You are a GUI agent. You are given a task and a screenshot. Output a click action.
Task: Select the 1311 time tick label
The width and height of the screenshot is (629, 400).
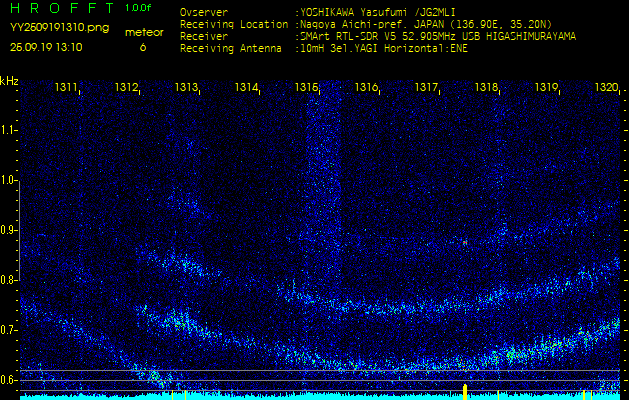click(x=66, y=88)
